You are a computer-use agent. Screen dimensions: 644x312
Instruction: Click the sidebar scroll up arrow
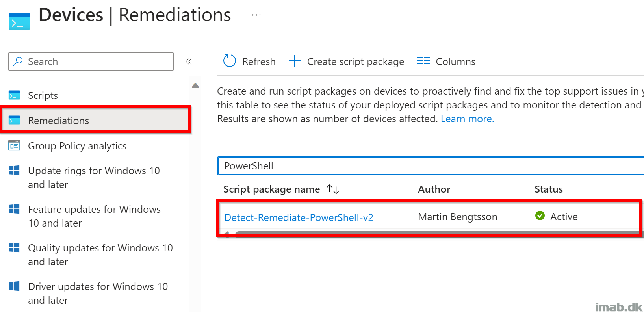[x=195, y=85]
